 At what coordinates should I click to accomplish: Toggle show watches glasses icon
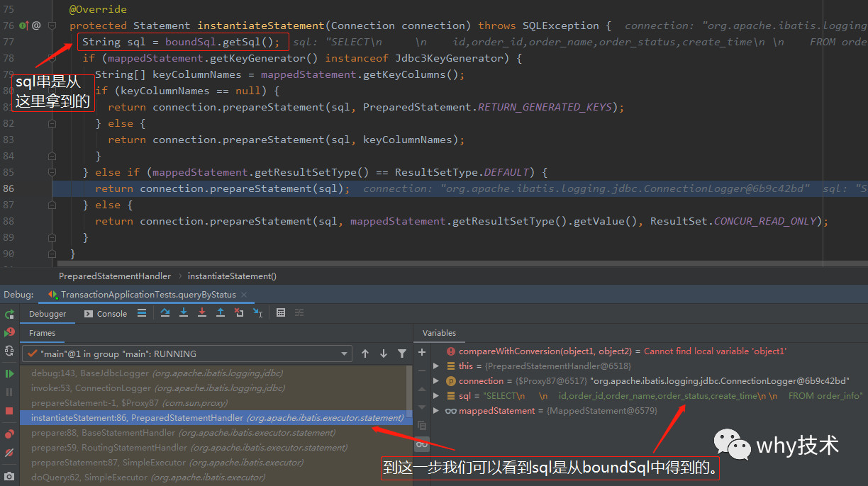(422, 444)
